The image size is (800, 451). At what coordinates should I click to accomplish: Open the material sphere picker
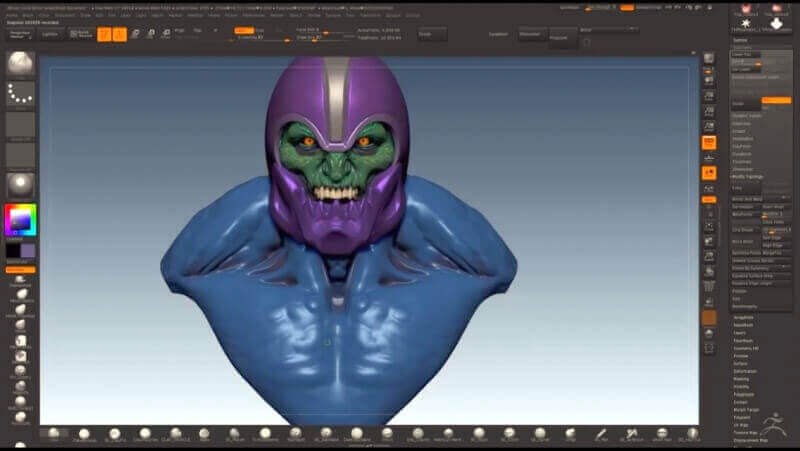coord(20,186)
